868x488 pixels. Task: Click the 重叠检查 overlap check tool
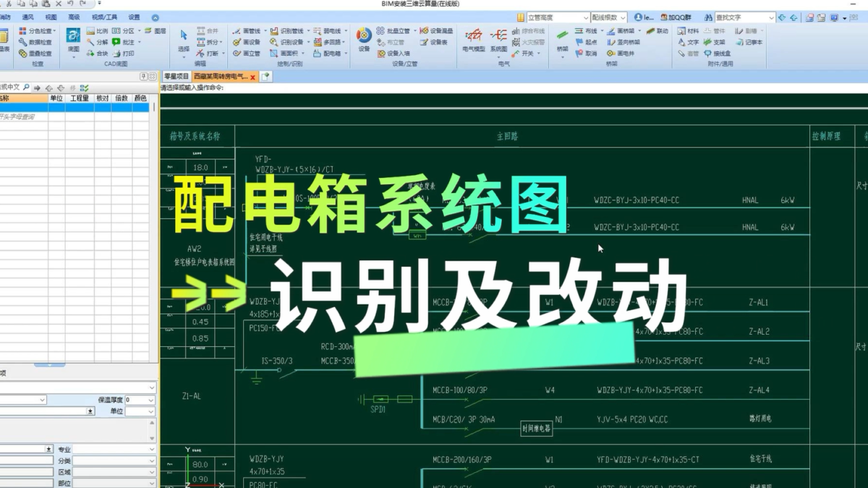point(35,53)
